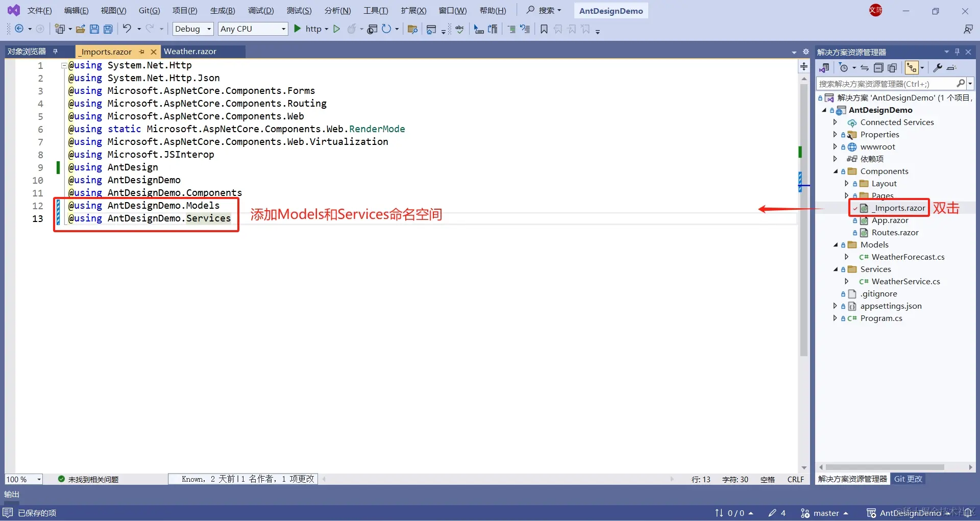The image size is (980, 521).
Task: Click the Restart/refresh circular arrow icon
Action: coord(386,29)
